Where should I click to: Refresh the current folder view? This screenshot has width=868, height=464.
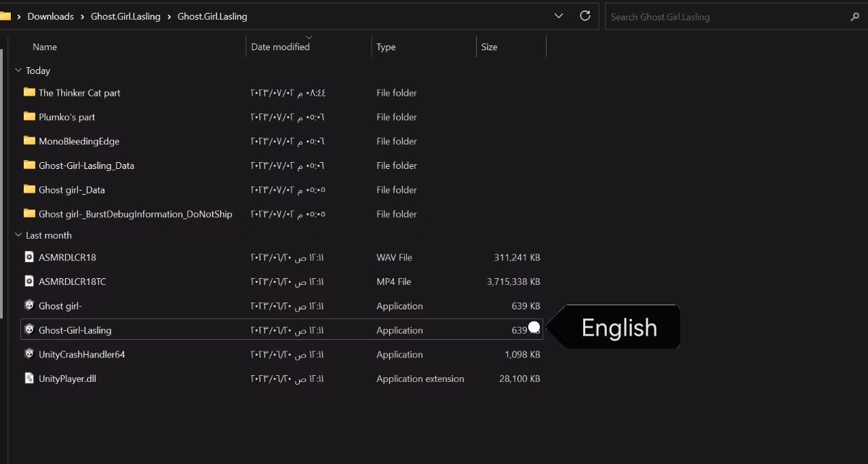(x=585, y=16)
